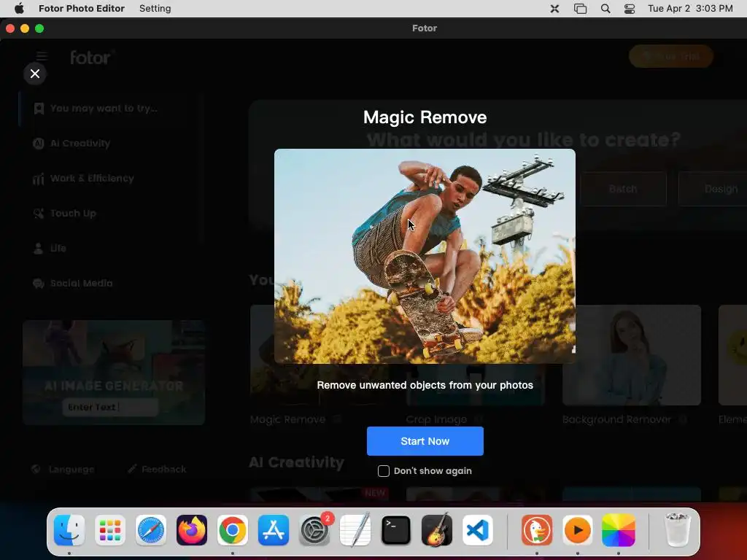The width and height of the screenshot is (747, 560).
Task: Click the Batch button
Action: tap(623, 189)
